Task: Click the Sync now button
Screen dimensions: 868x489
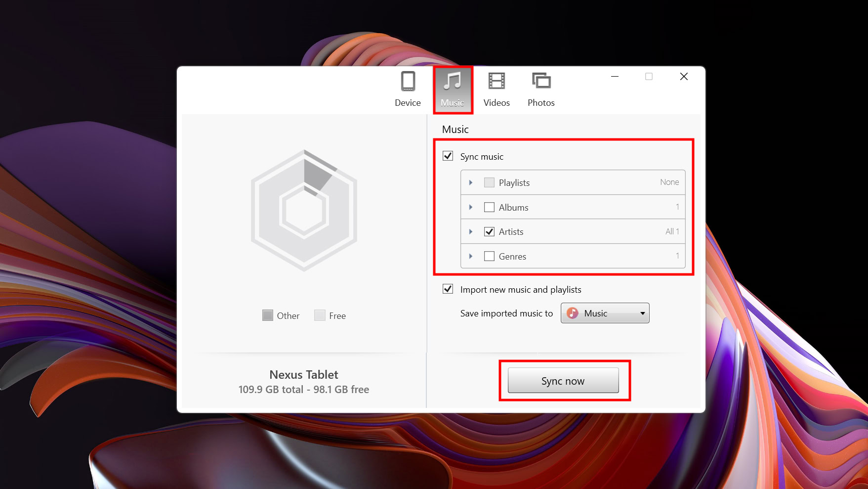Action: (x=563, y=381)
